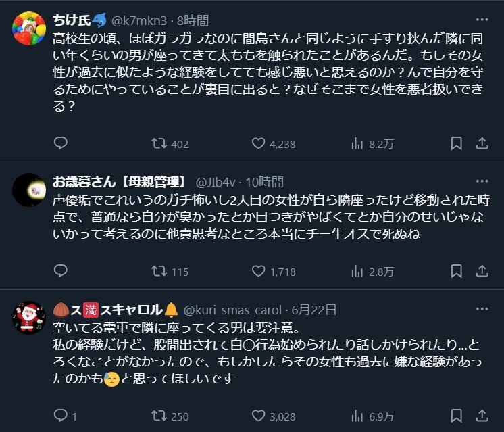
Task: Reply to the ちけ氏 tweet
Action: (x=60, y=143)
